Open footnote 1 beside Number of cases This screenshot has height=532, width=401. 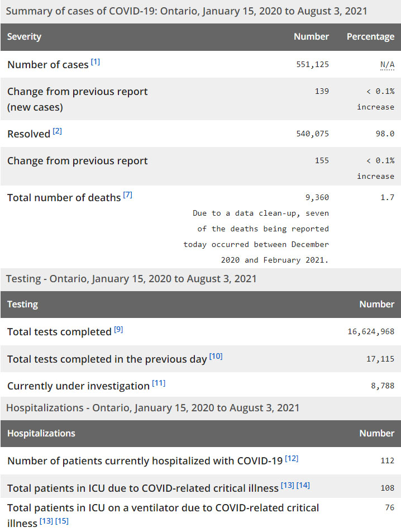point(96,62)
